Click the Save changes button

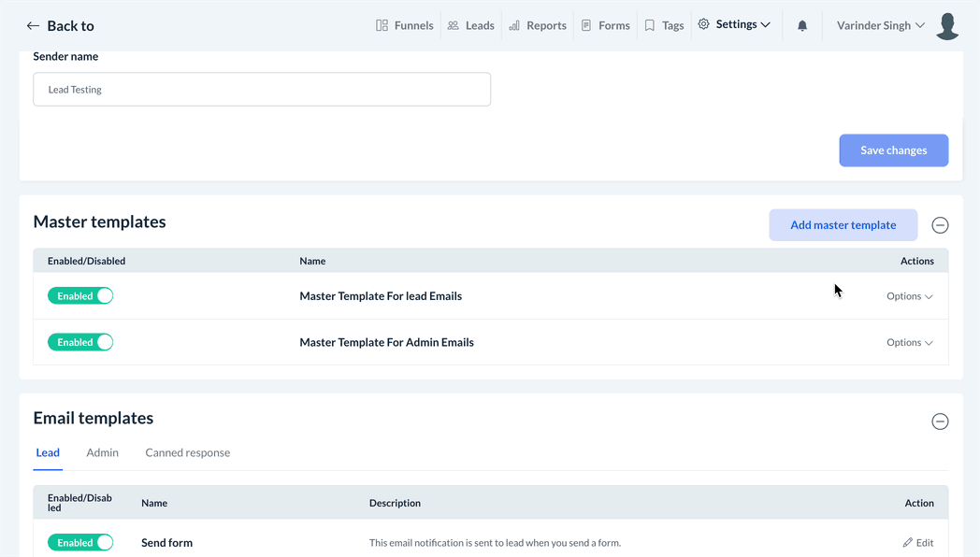(893, 150)
